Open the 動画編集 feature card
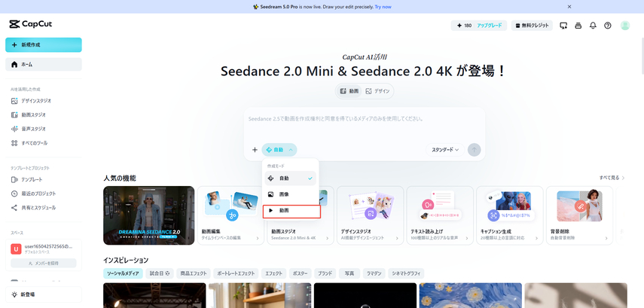 tap(230, 215)
